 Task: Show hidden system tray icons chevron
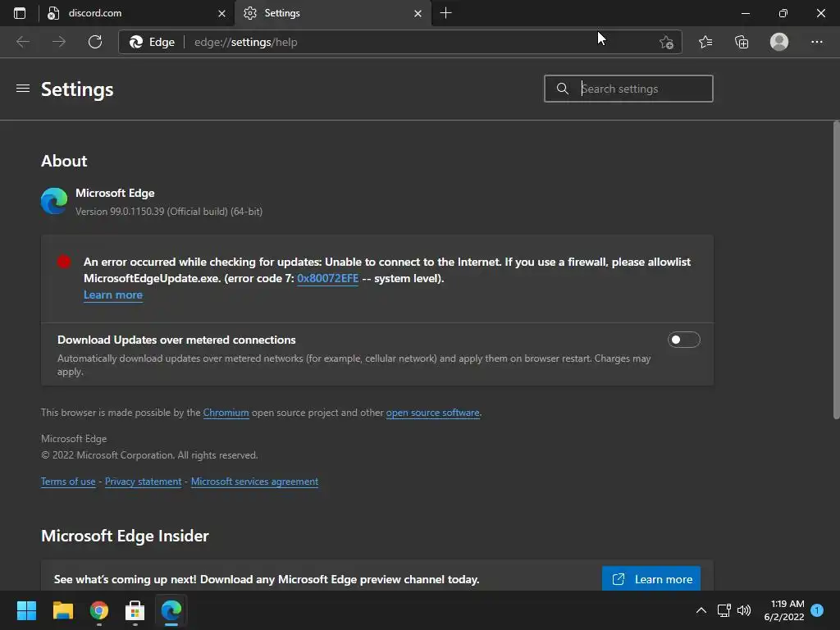click(701, 610)
